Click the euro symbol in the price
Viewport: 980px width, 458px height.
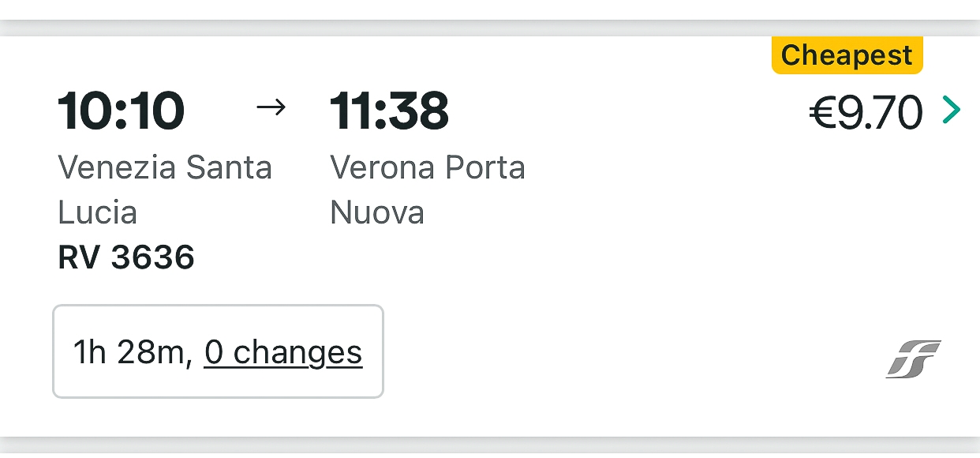click(x=822, y=113)
